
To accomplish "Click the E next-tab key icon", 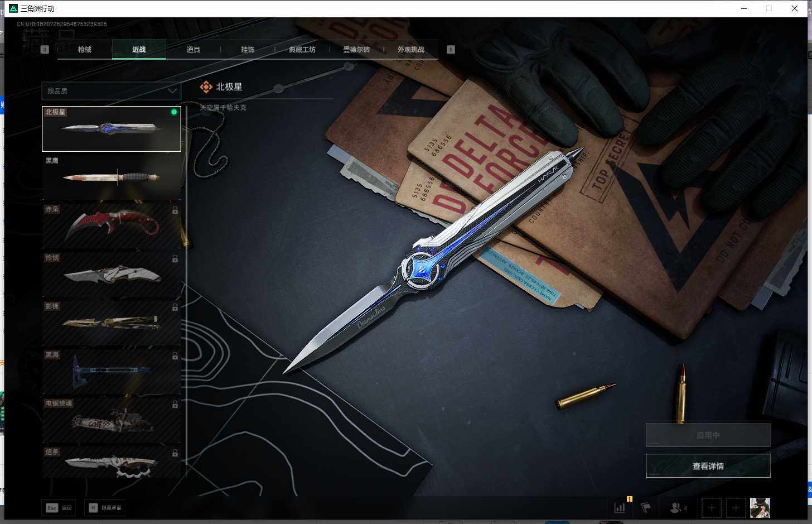I will click(451, 50).
